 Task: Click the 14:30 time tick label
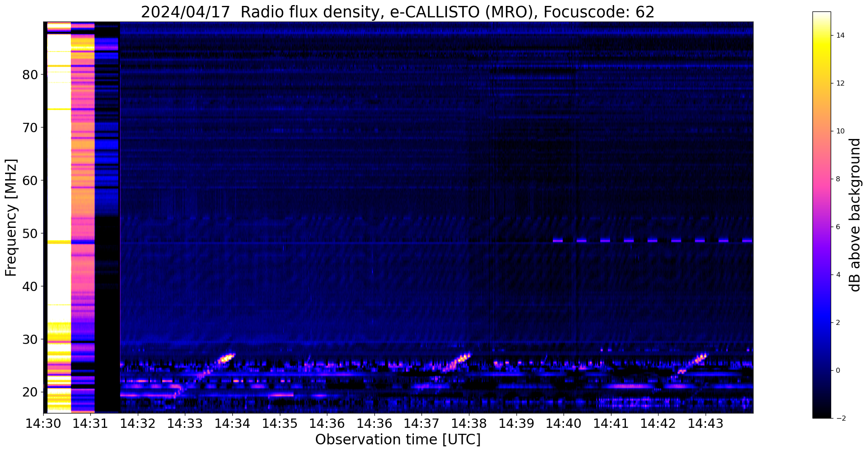point(43,423)
